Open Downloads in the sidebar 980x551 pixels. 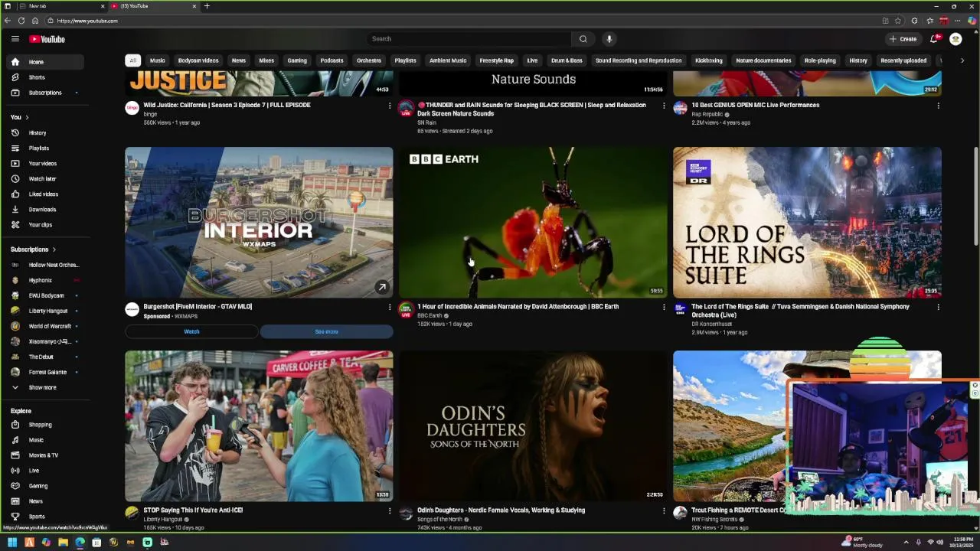(46, 209)
